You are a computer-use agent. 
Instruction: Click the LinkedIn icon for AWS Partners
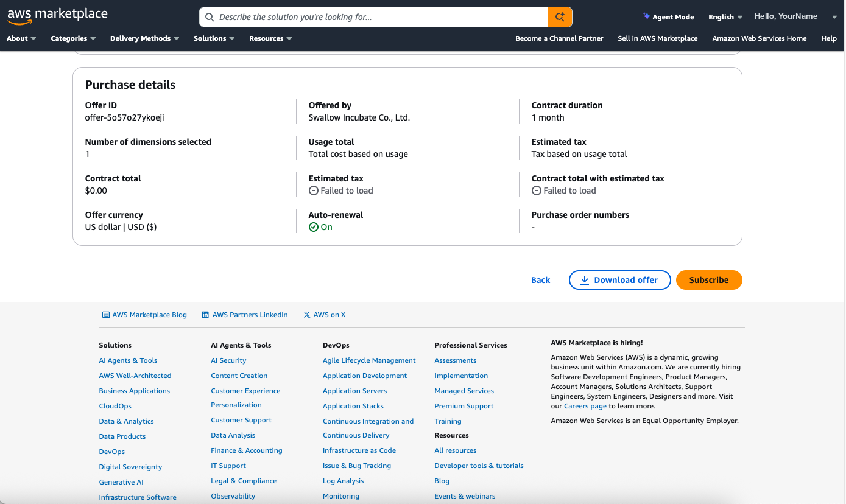[x=205, y=315]
